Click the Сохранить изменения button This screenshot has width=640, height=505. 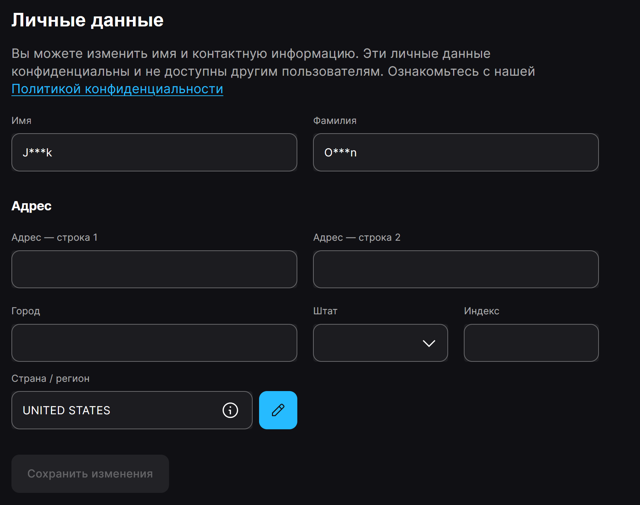(x=90, y=474)
